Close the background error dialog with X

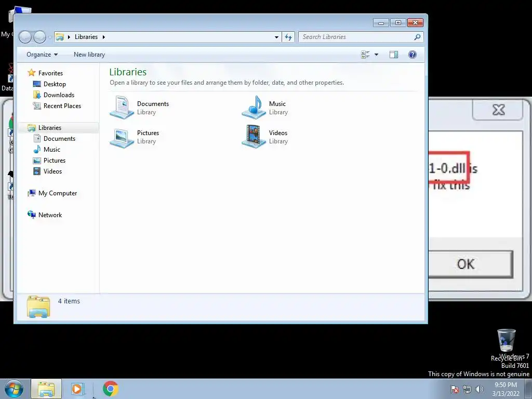click(x=498, y=110)
